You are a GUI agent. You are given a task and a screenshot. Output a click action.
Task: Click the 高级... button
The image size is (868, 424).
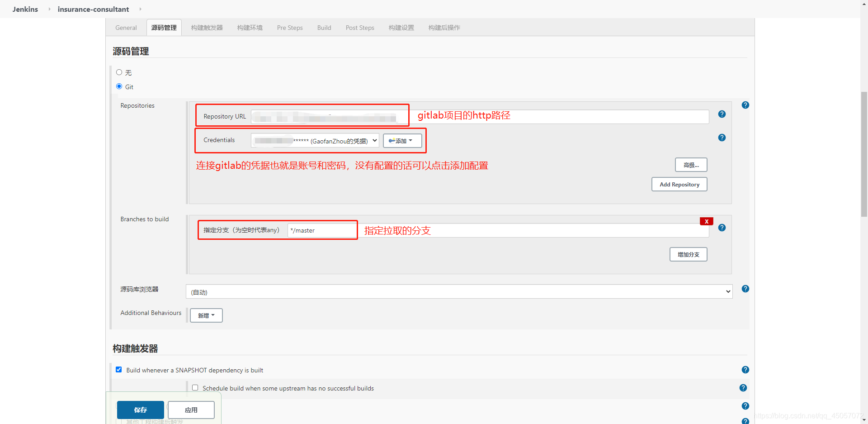click(691, 165)
